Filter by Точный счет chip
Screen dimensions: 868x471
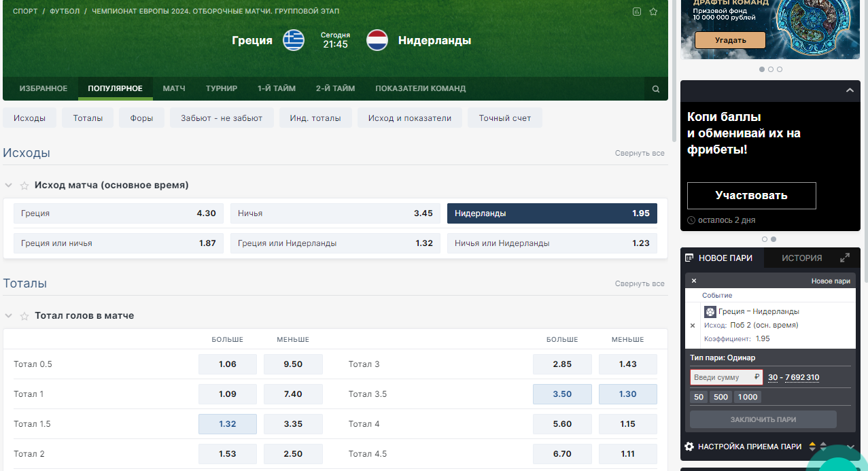[x=505, y=118]
